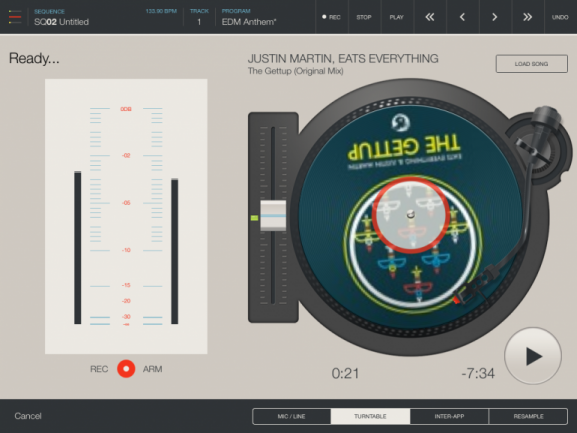
Task: Click the turntable round play button
Action: coord(533,356)
